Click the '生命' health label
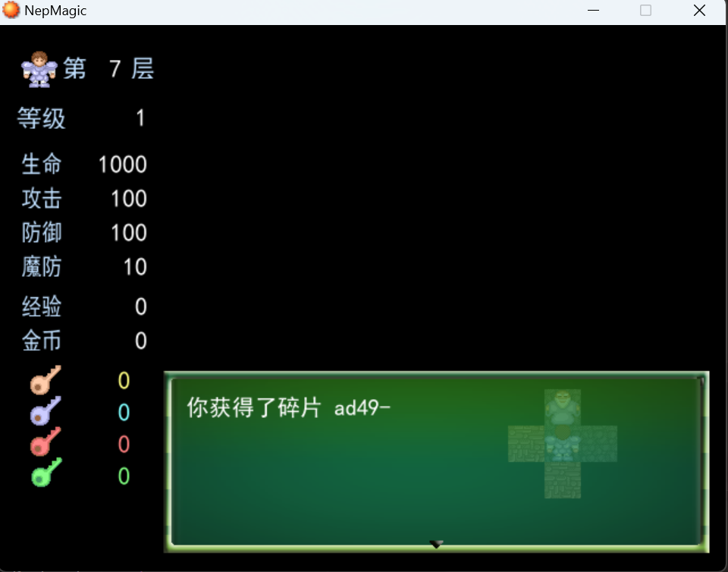 click(x=42, y=164)
